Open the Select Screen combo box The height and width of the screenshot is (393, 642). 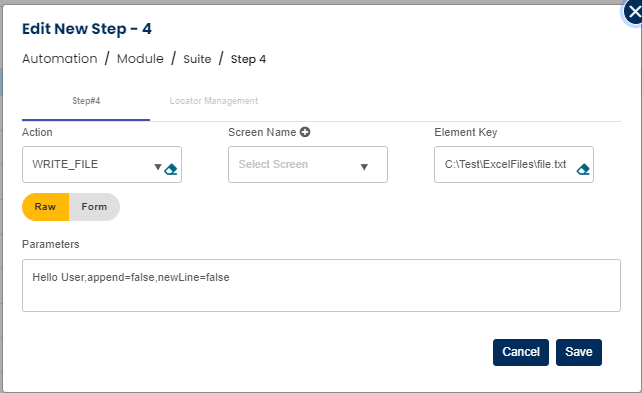pyautogui.click(x=308, y=165)
